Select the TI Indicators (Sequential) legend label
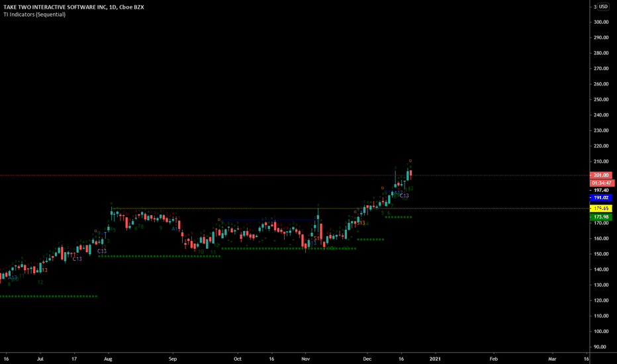Image resolution: width=617 pixels, height=364 pixels. 34,15
